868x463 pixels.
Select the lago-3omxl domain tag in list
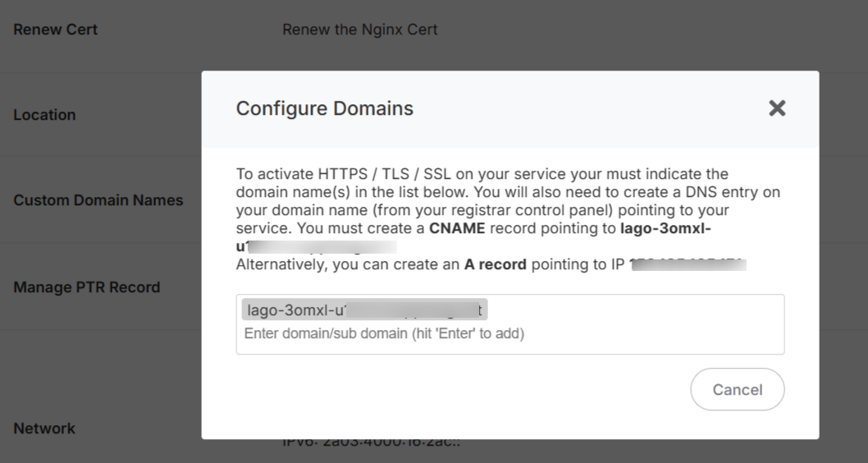click(364, 309)
